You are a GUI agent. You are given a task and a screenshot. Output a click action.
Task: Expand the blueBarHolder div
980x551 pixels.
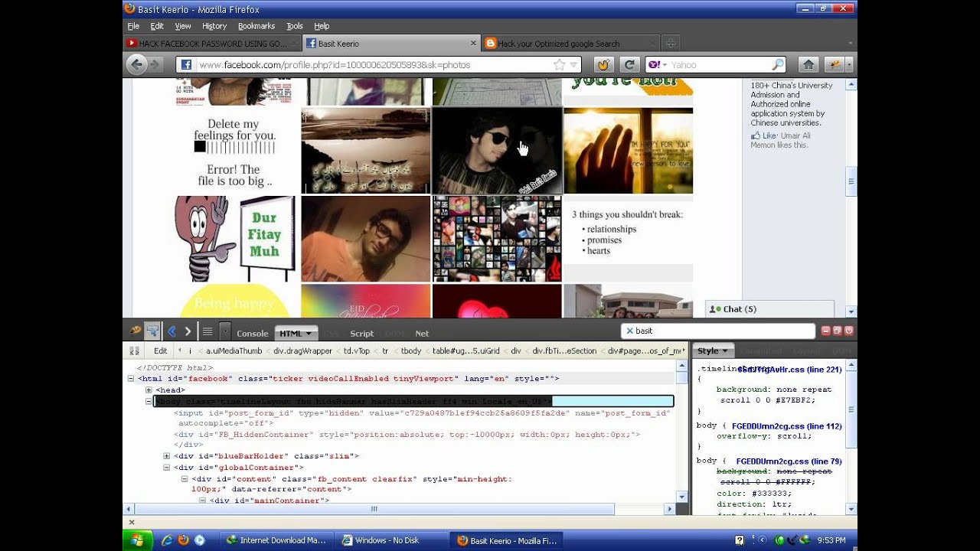(x=167, y=456)
